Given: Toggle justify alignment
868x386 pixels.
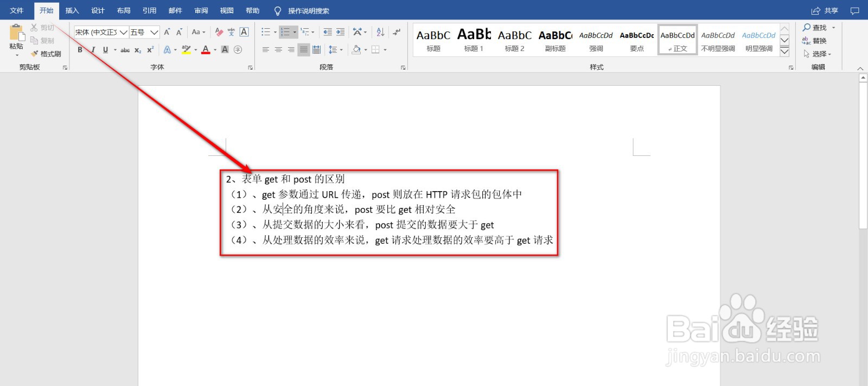Looking at the screenshot, I should coord(304,49).
